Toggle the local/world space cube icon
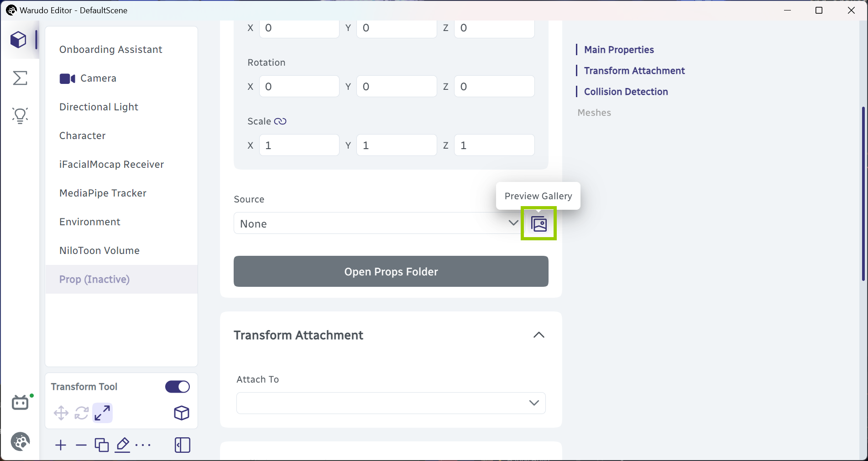This screenshot has height=461, width=868. (182, 413)
